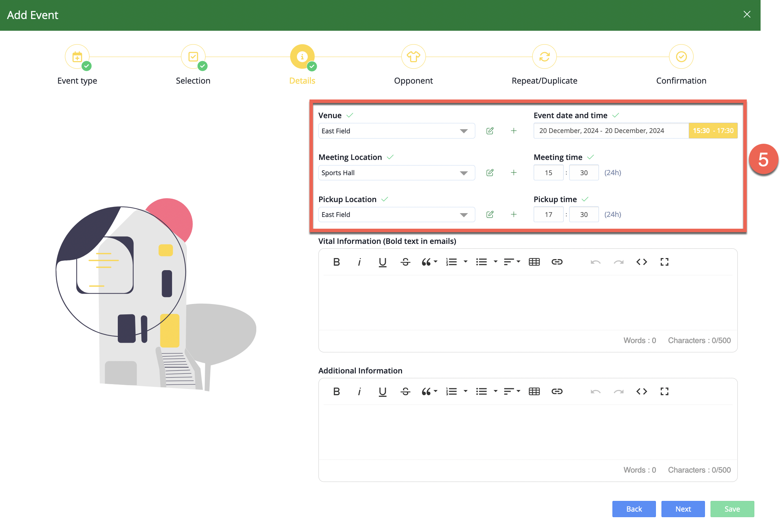Click the Next button
Viewport: 782px width, 532px height.
683,509
